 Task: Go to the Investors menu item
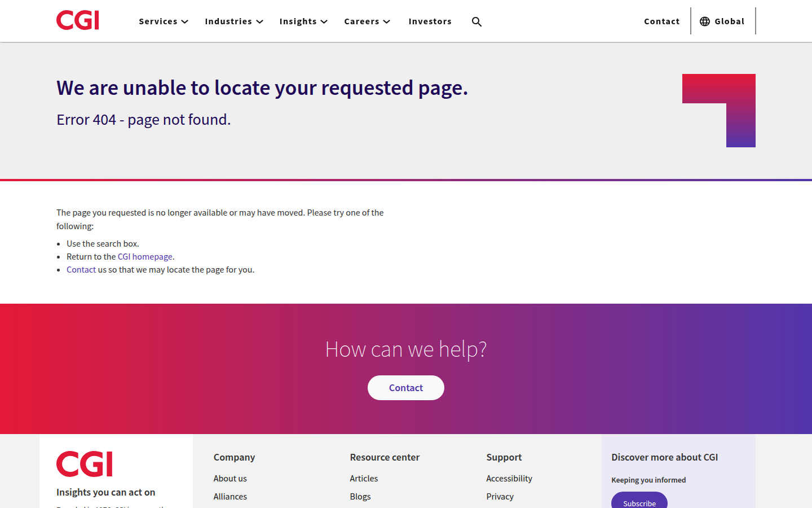[430, 21]
